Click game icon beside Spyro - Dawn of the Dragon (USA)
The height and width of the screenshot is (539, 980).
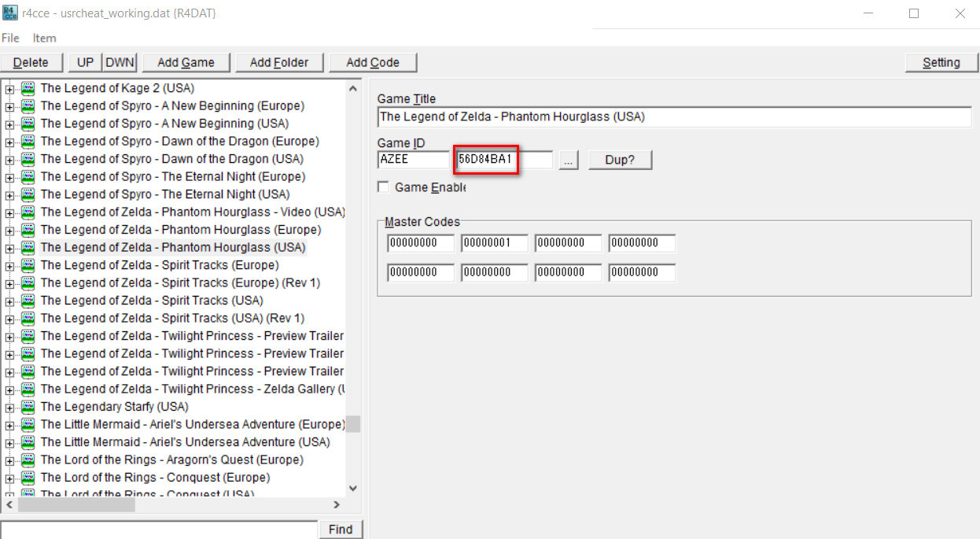[x=28, y=159]
